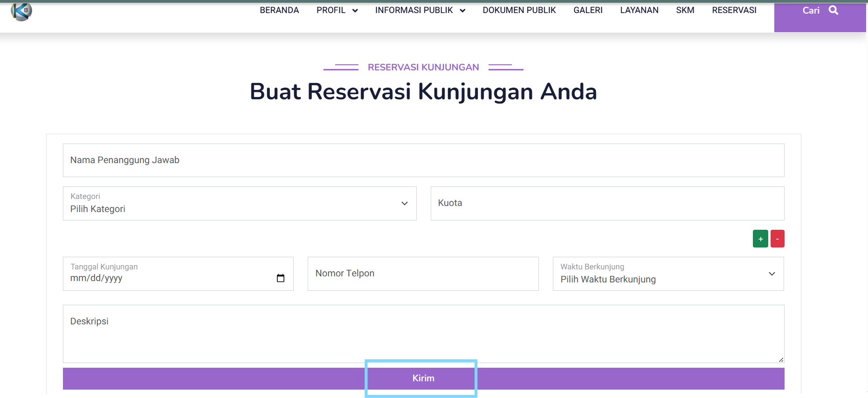
Task: Open the Kategori dropdown
Action: click(240, 204)
